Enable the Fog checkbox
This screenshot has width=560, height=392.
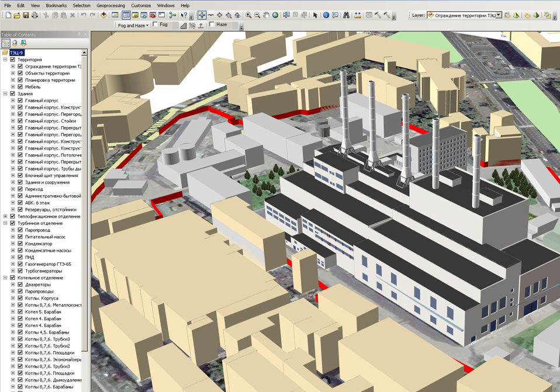tap(155, 25)
